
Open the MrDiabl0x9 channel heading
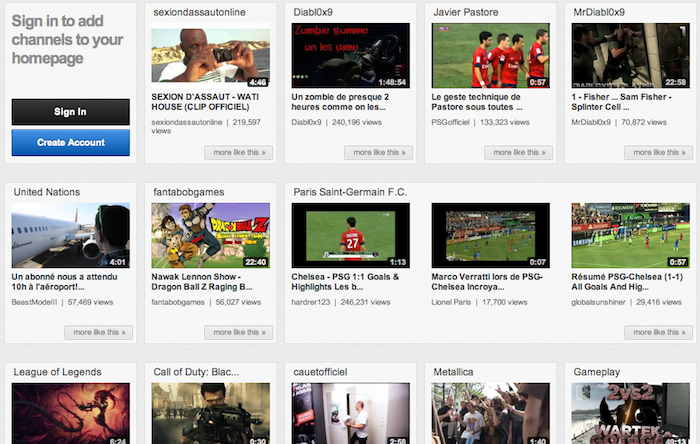[x=599, y=12]
